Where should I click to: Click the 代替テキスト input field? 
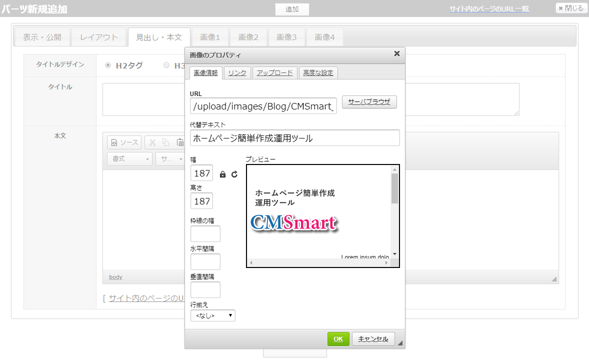(295, 138)
